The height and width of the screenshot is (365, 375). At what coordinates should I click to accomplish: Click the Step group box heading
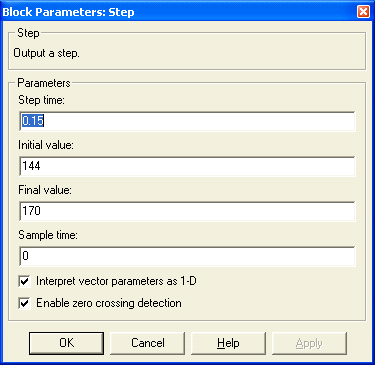pyautogui.click(x=28, y=33)
